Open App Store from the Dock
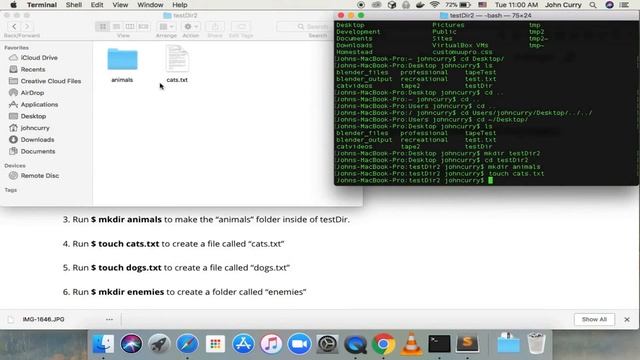 243,344
